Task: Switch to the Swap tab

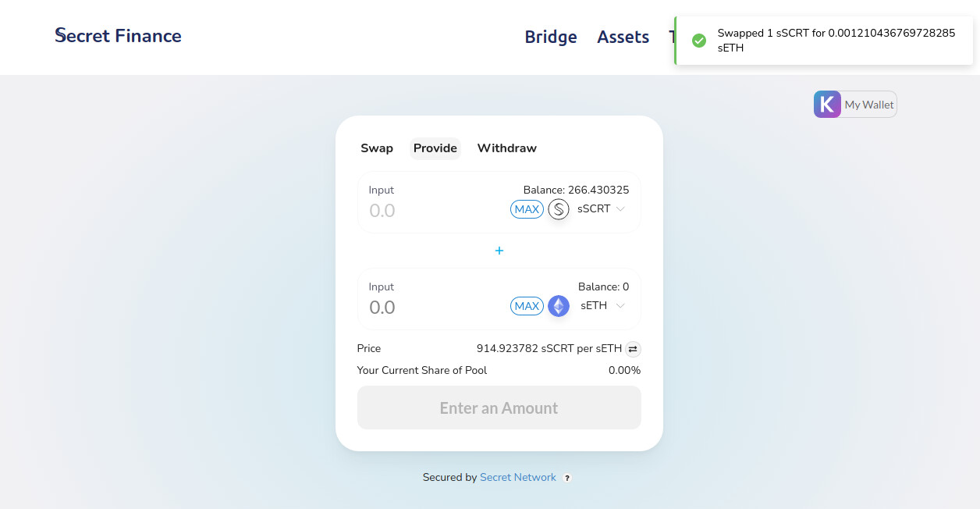Action: click(377, 148)
